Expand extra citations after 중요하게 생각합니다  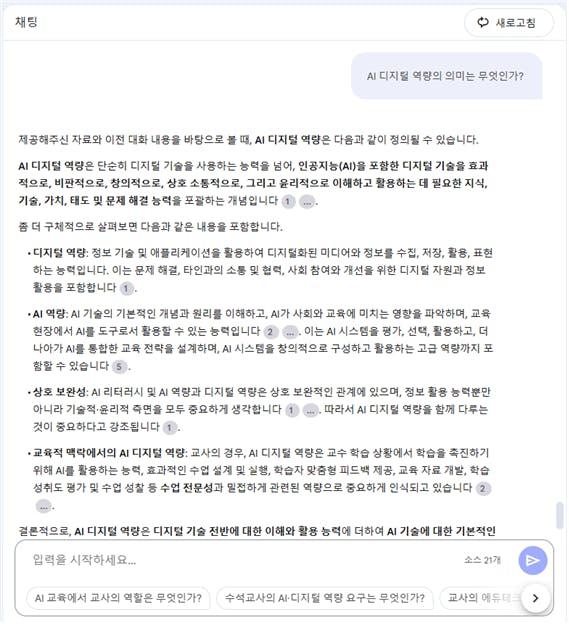coord(310,410)
